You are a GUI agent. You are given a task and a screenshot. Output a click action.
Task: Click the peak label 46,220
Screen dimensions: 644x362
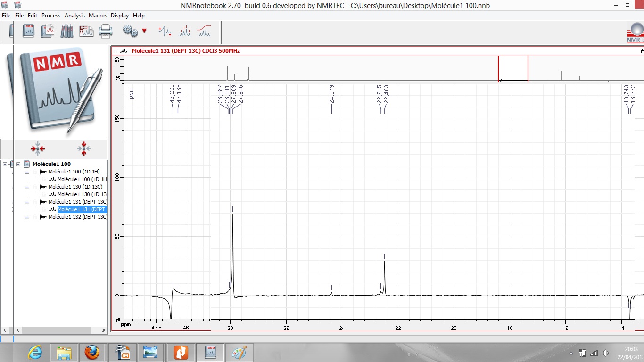(172, 94)
